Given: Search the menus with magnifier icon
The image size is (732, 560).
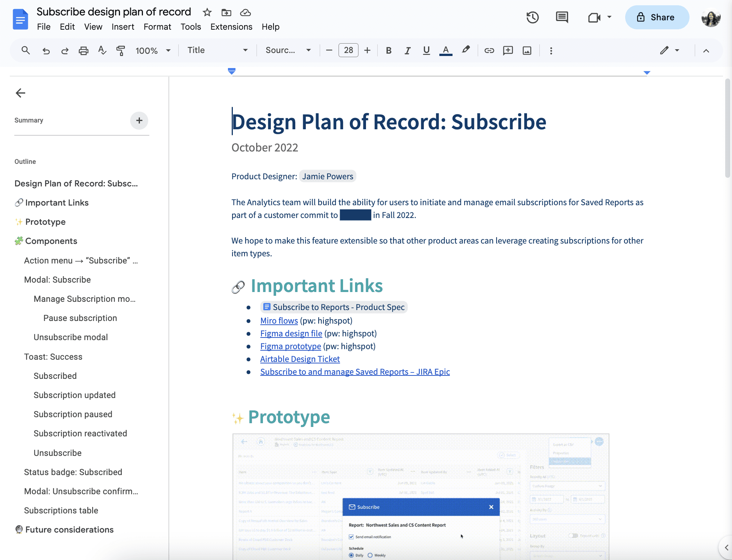Looking at the screenshot, I should [x=26, y=50].
